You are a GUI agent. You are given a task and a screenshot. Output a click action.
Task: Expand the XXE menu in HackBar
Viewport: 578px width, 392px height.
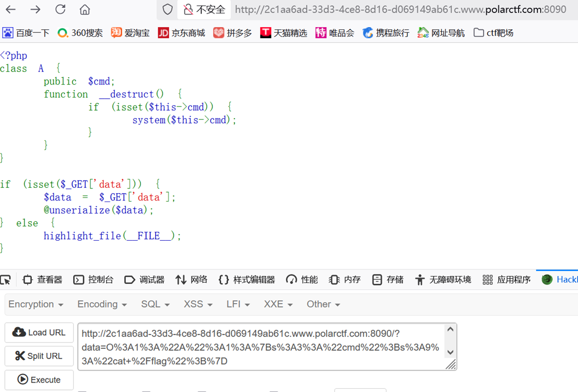[277, 304]
